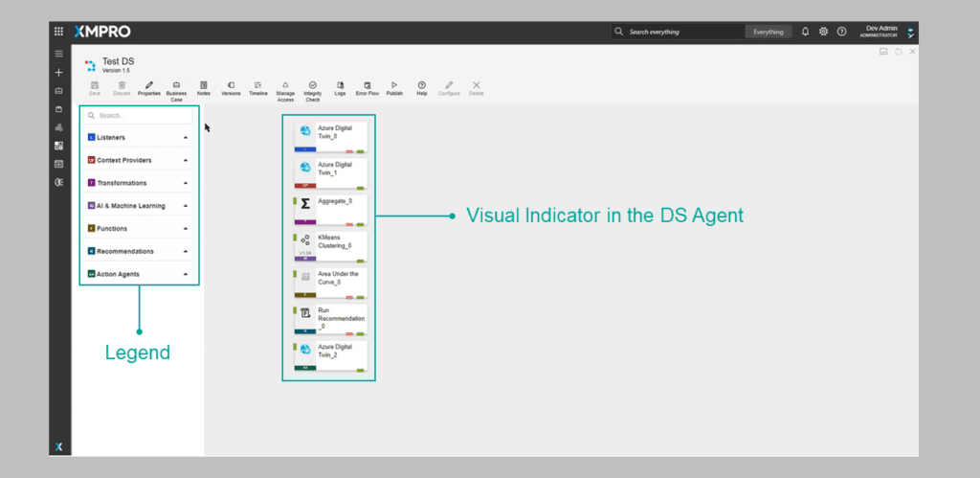Open the Error Flow view
The height and width of the screenshot is (478, 980).
coord(367,86)
